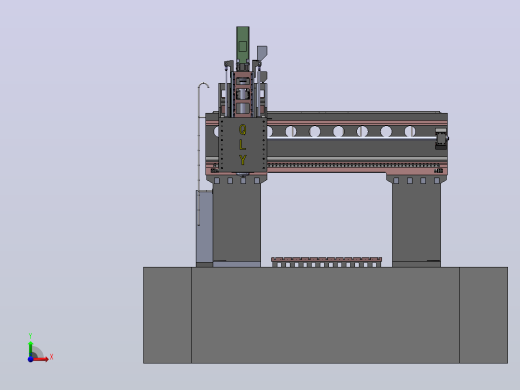Pick the rightmost round hole in the crossbeam
Viewport: 520px width, 390px height.
click(410, 131)
